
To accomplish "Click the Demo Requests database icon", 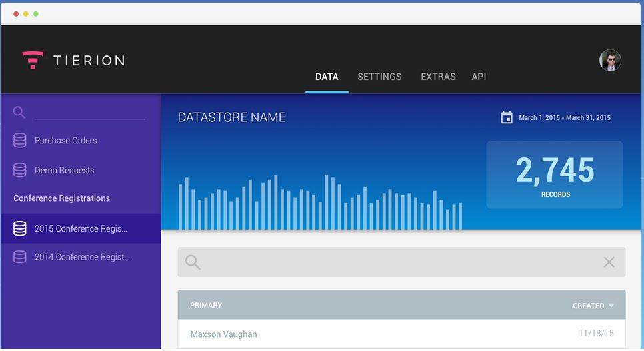I will coord(20,170).
